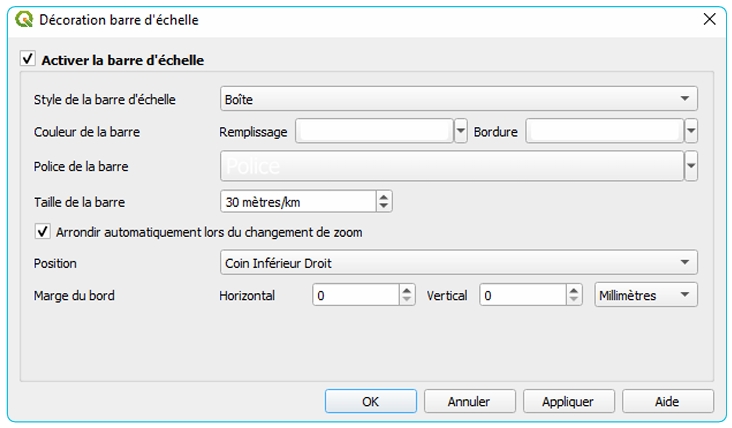
Task: Open Style de la barre d'échelle dropdown
Action: click(x=458, y=99)
